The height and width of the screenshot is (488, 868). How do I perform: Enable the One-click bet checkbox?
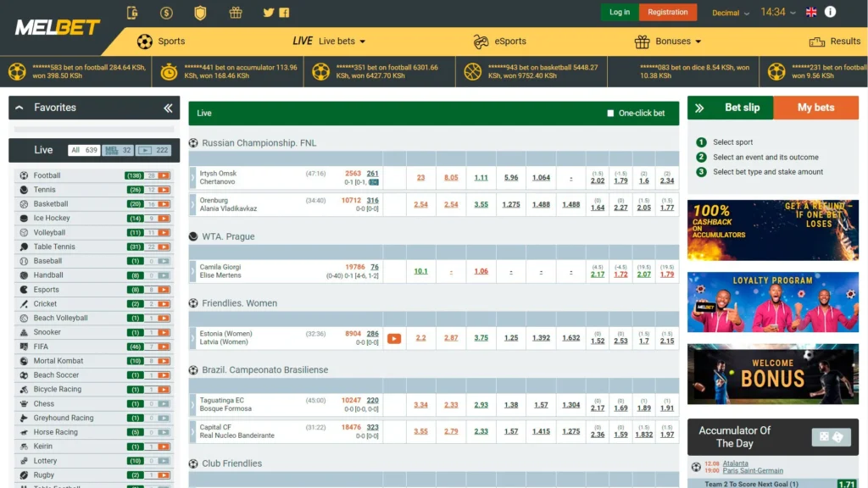(610, 114)
